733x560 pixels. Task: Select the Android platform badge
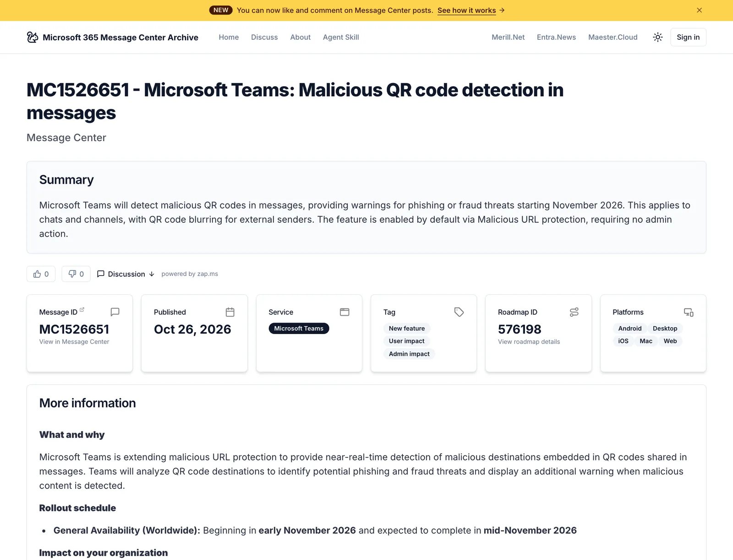tap(629, 329)
